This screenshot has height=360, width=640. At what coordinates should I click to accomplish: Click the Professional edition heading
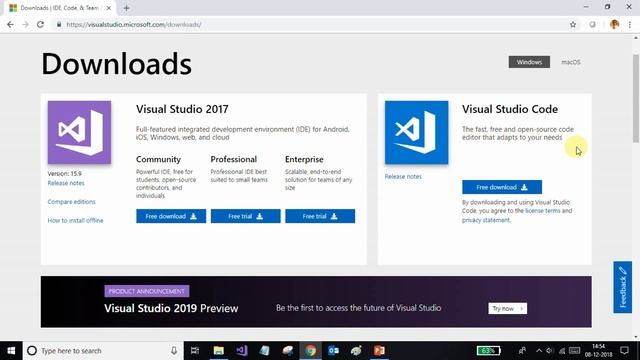click(x=233, y=159)
